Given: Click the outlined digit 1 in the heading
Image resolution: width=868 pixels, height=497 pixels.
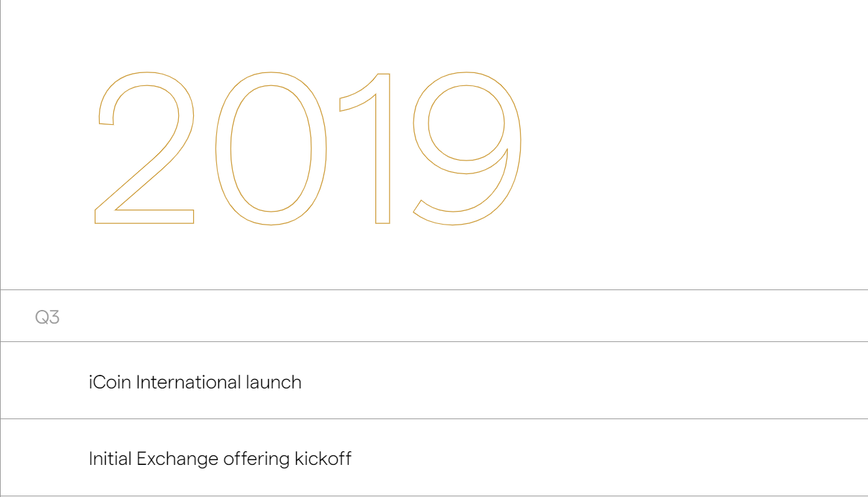Looking at the screenshot, I should [383, 148].
